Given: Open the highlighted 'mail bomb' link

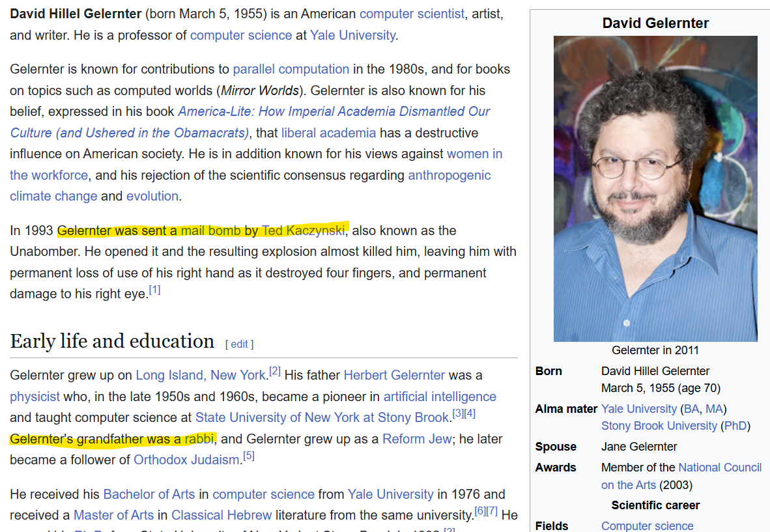Looking at the screenshot, I should coord(210,231).
